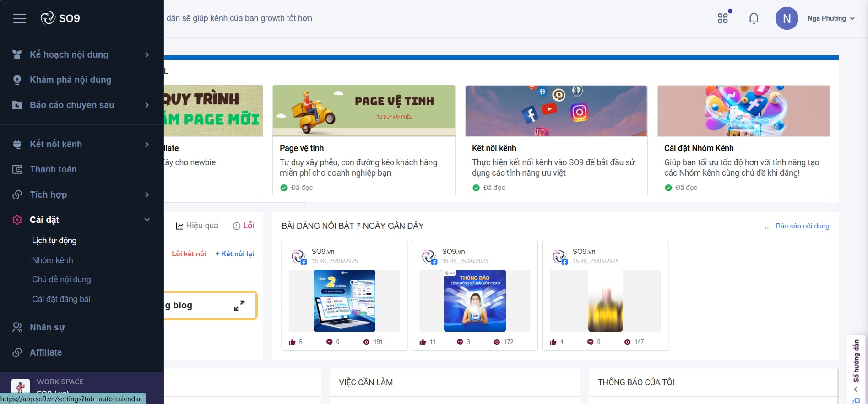This screenshot has height=404, width=868.
Task: Click the Thanh toán wallet icon
Action: click(17, 169)
